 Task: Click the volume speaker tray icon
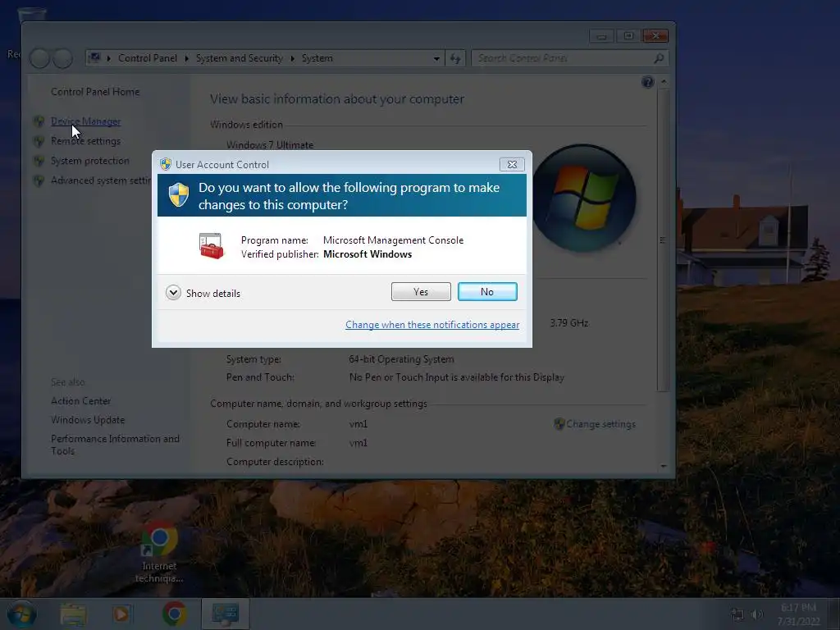coord(757,614)
